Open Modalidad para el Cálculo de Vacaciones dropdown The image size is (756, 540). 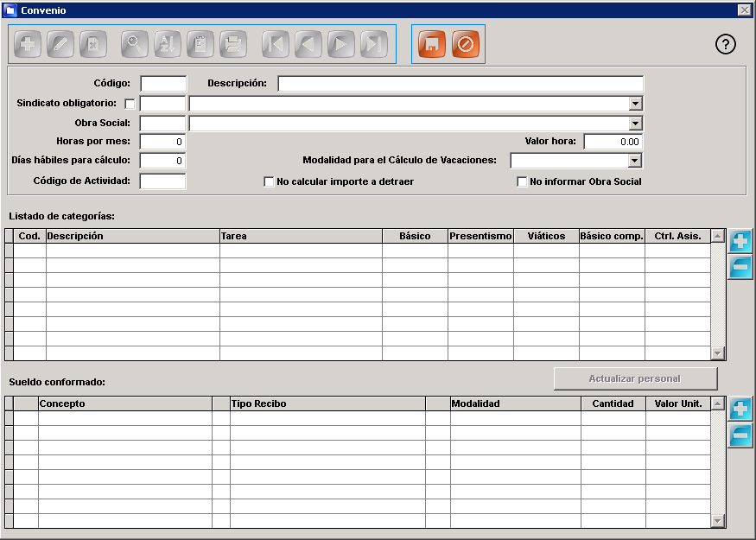click(634, 161)
